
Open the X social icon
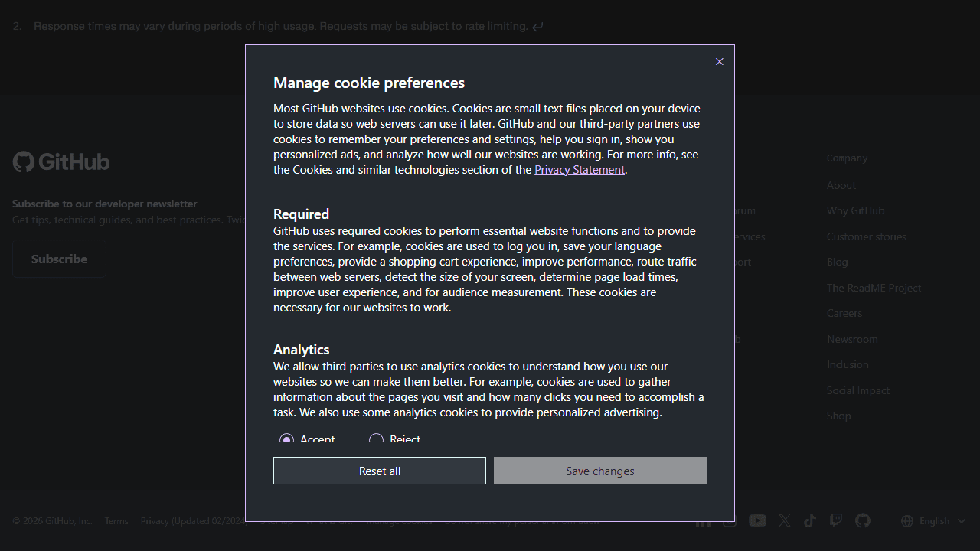(x=785, y=520)
